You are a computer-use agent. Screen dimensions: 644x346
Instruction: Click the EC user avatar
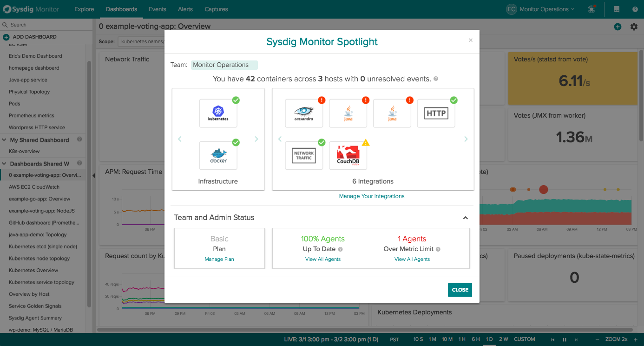point(511,9)
